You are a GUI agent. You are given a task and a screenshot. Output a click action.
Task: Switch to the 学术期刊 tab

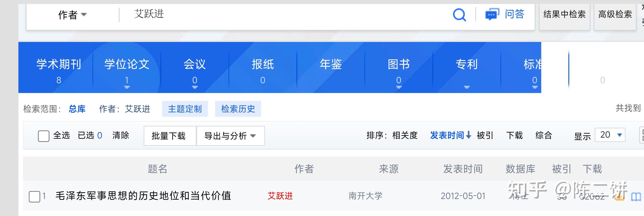pyautogui.click(x=59, y=64)
